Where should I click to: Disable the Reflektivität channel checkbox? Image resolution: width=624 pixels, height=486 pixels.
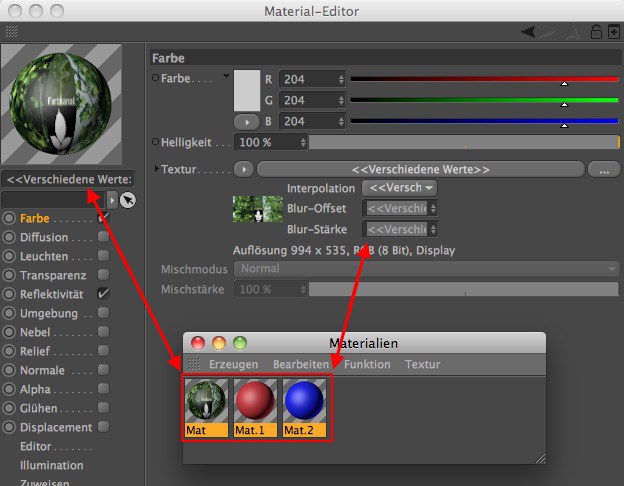point(103,295)
